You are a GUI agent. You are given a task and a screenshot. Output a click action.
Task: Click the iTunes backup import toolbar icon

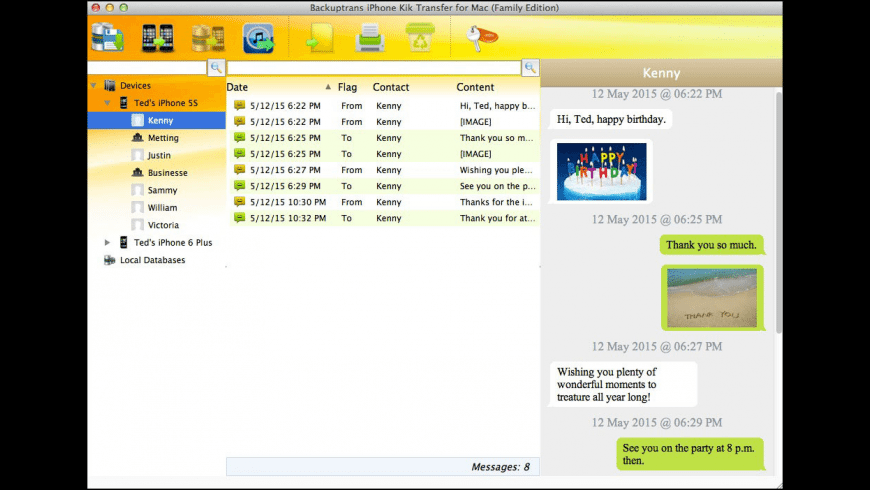258,38
